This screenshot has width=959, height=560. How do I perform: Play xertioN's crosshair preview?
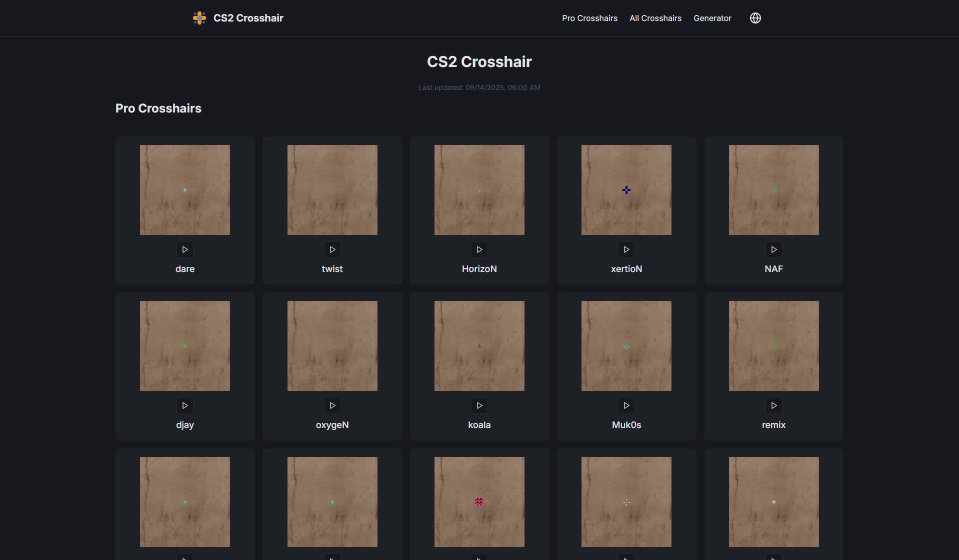pos(626,249)
